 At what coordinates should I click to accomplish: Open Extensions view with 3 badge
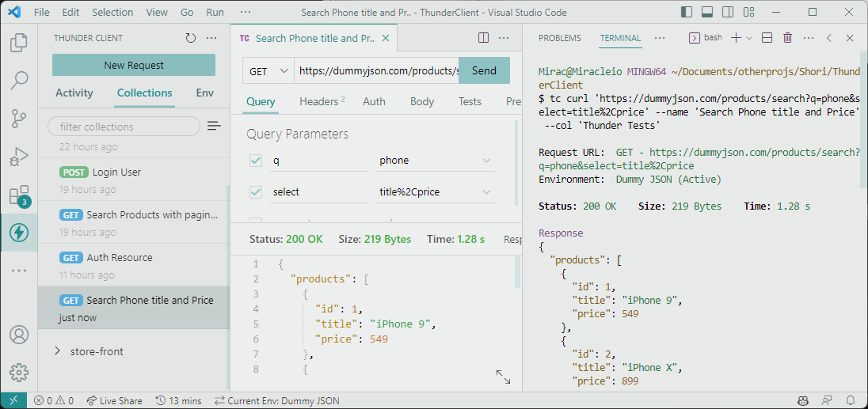pos(19,195)
